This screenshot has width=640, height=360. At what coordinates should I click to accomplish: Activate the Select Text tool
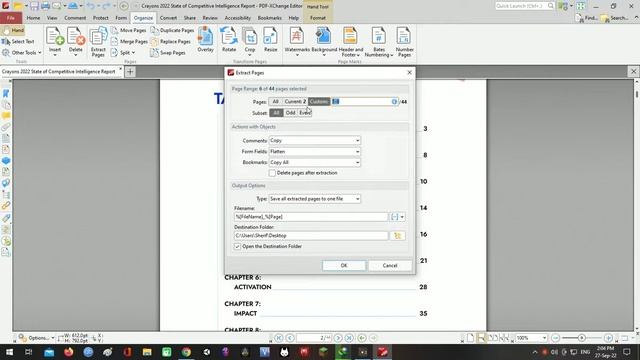18,41
